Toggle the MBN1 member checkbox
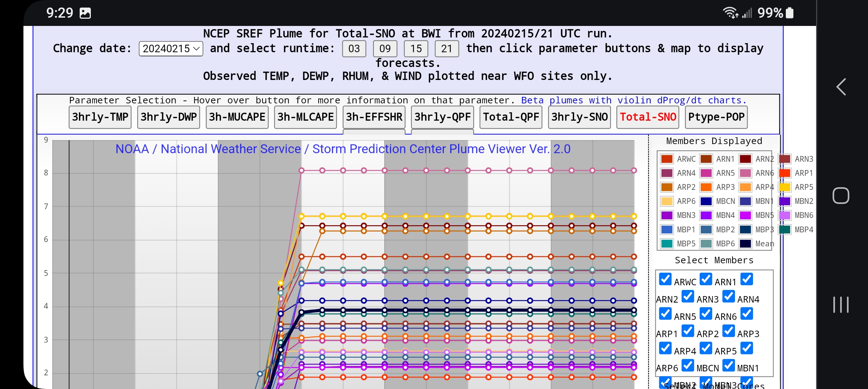Image resolution: width=868 pixels, height=389 pixels. point(728,366)
